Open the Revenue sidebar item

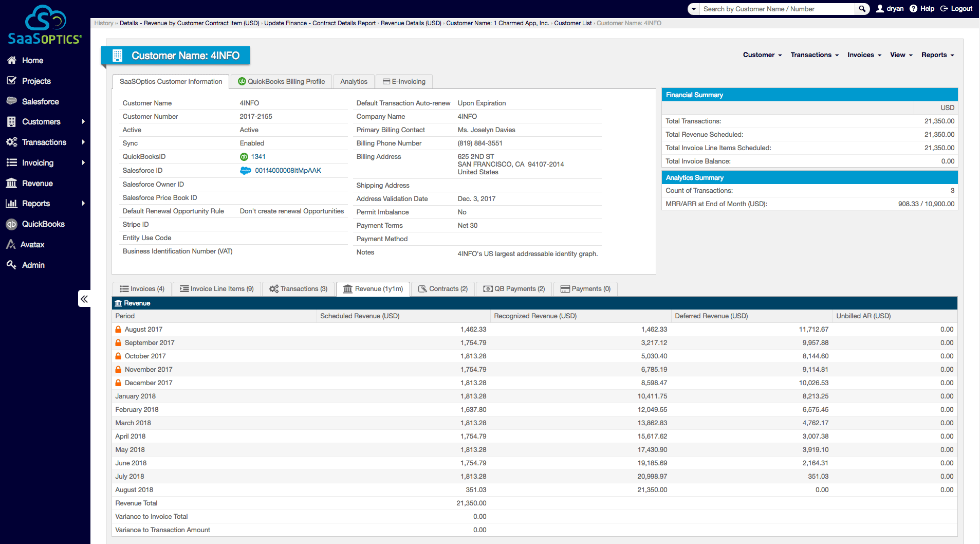tap(37, 184)
